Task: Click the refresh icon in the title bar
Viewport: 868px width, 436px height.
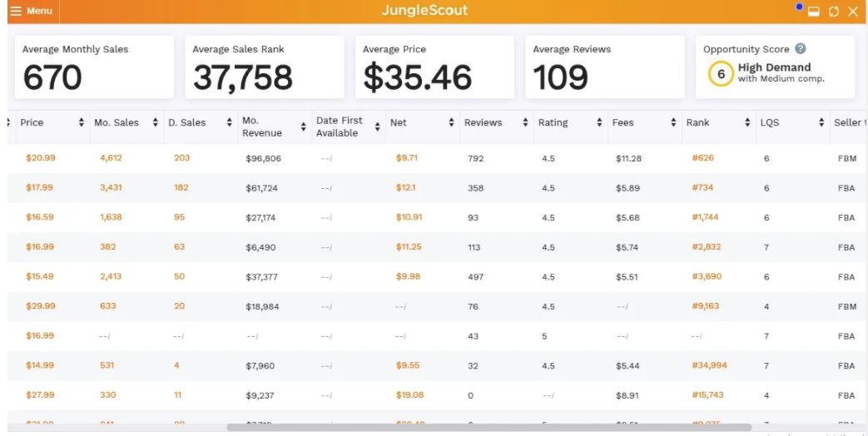Action: pos(833,12)
